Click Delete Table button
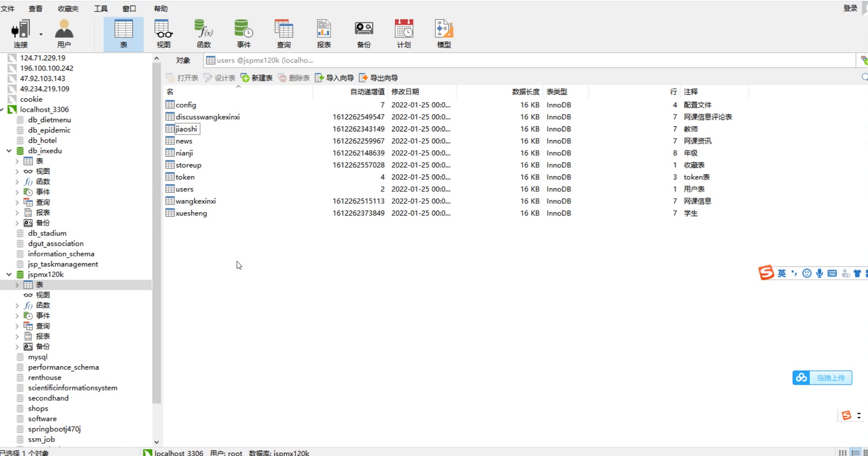868x456 pixels. [294, 78]
